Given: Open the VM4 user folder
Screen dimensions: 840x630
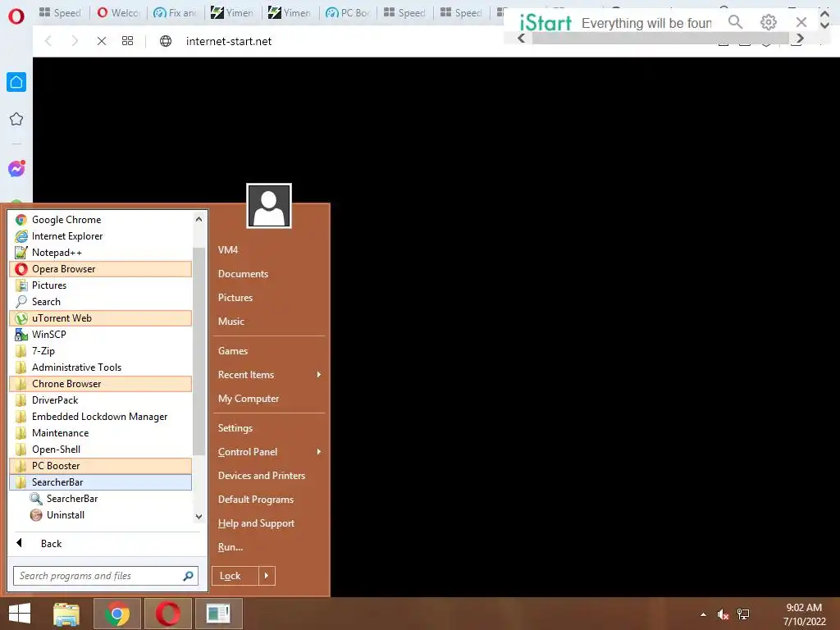Looking at the screenshot, I should point(228,250).
